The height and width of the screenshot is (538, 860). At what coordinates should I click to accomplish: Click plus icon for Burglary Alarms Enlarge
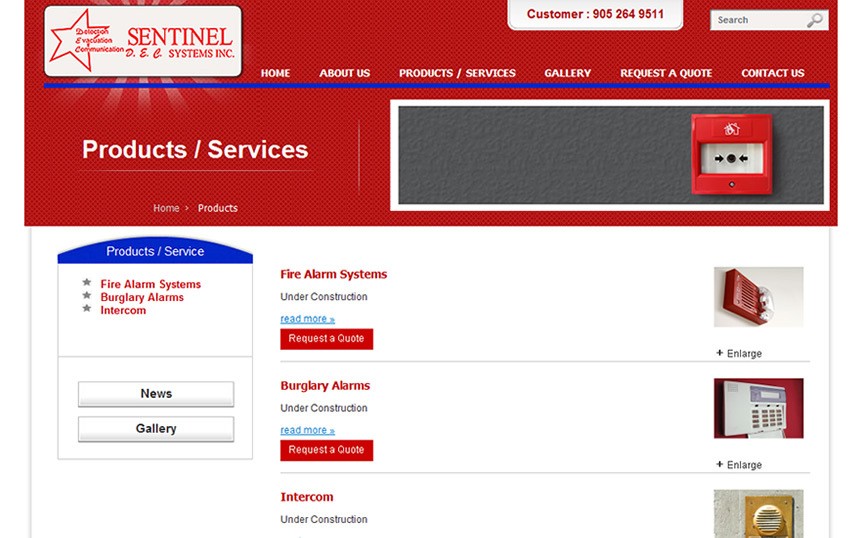720,464
